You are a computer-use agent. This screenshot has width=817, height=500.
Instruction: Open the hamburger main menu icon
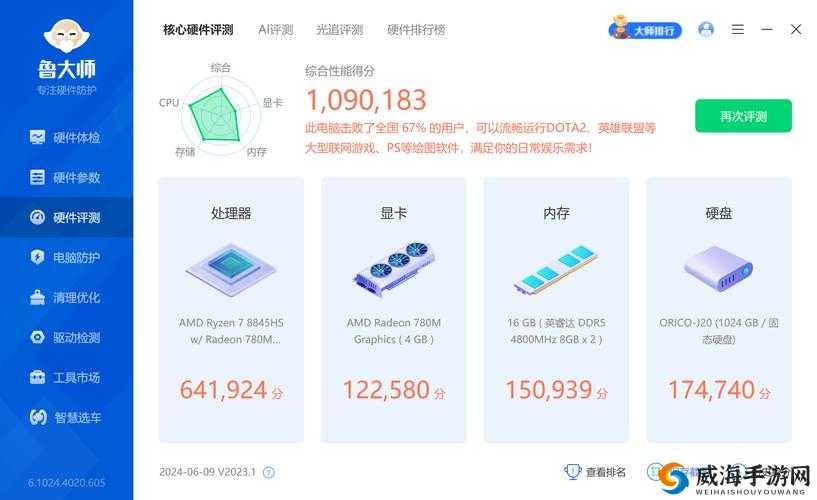pos(737,30)
